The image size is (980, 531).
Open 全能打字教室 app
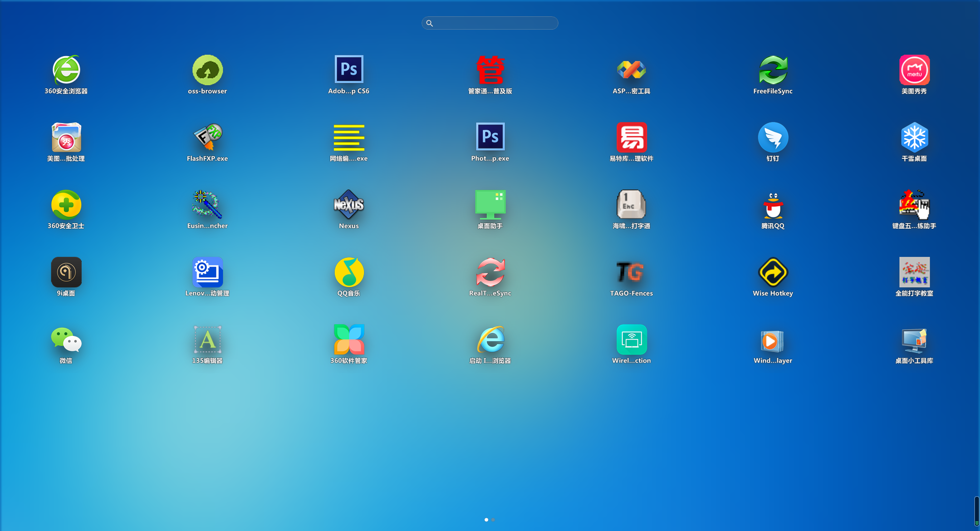coord(915,272)
